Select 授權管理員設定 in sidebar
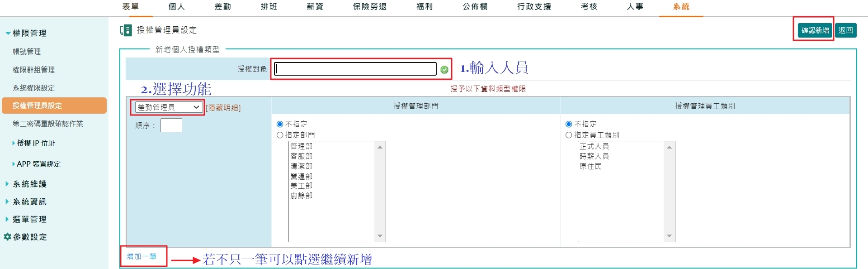 [54, 106]
